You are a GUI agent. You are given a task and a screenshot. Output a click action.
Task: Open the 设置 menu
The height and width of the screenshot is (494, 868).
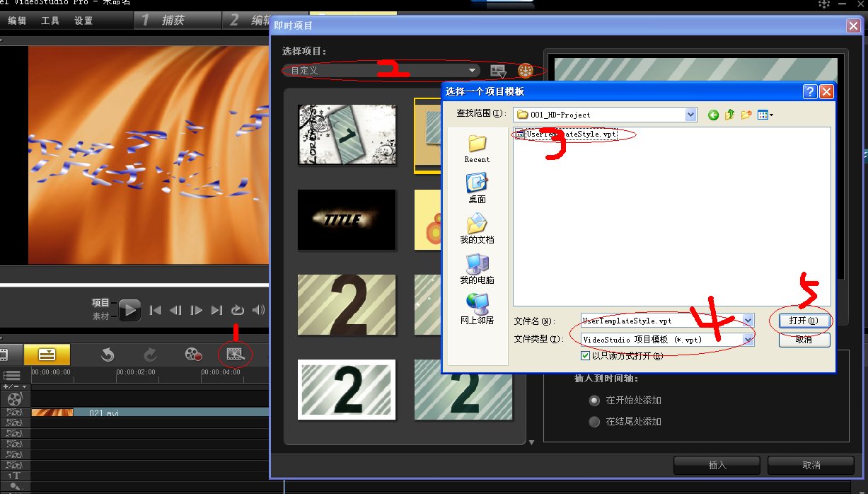83,21
